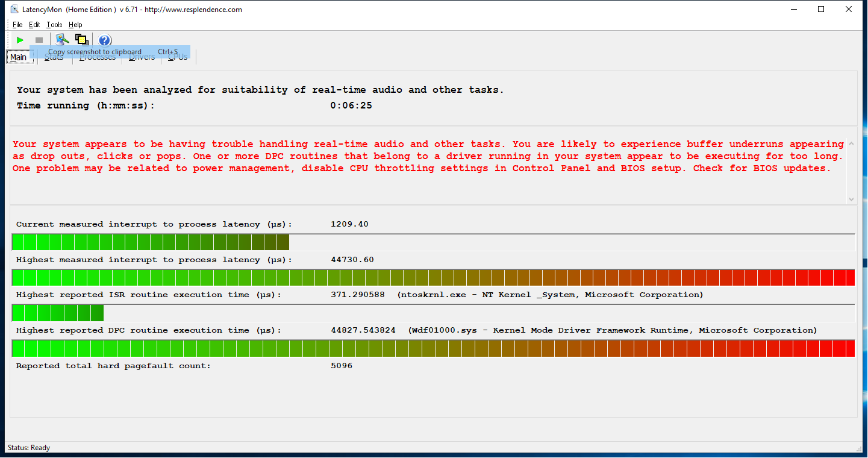The image size is (868, 458).
Task: Choose Copy screenshot to clipboard
Action: (x=110, y=52)
